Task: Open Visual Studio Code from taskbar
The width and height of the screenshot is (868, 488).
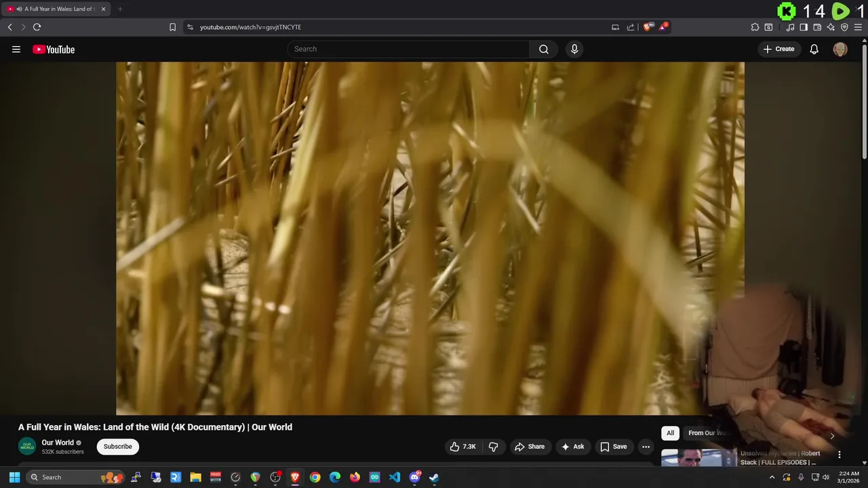Action: (x=395, y=477)
